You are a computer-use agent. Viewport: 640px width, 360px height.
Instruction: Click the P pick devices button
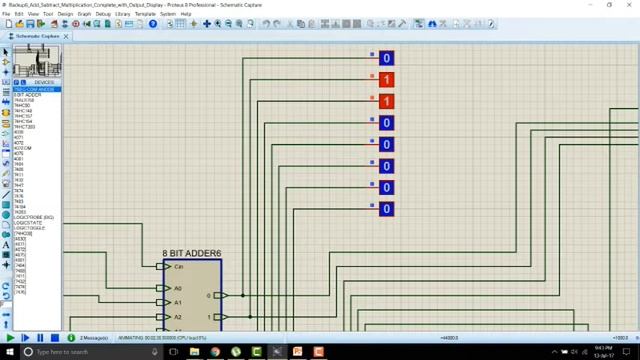16,82
